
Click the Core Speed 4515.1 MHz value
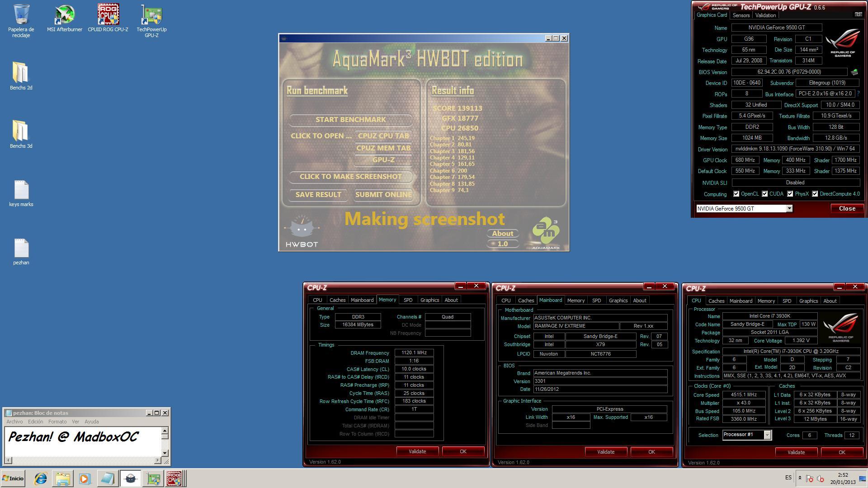coord(744,395)
